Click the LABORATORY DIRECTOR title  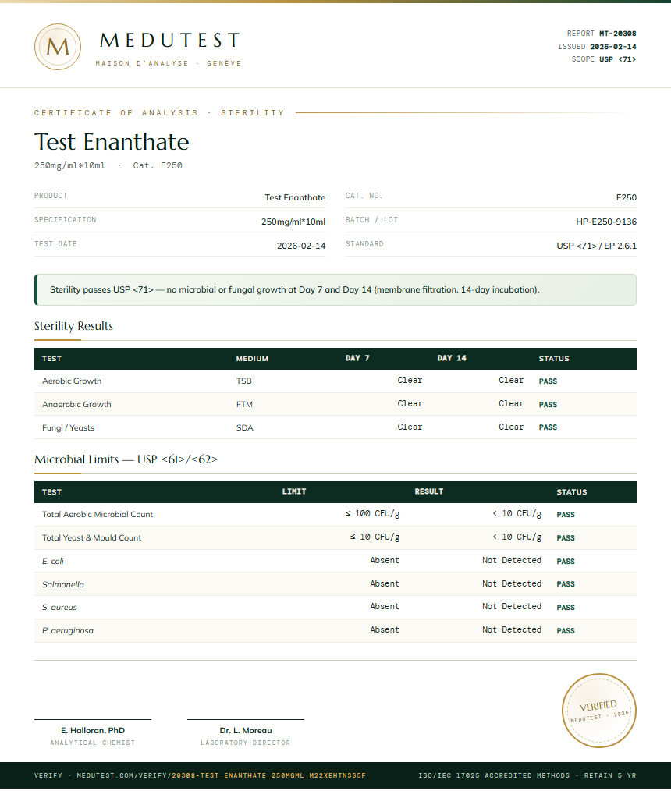246,743
